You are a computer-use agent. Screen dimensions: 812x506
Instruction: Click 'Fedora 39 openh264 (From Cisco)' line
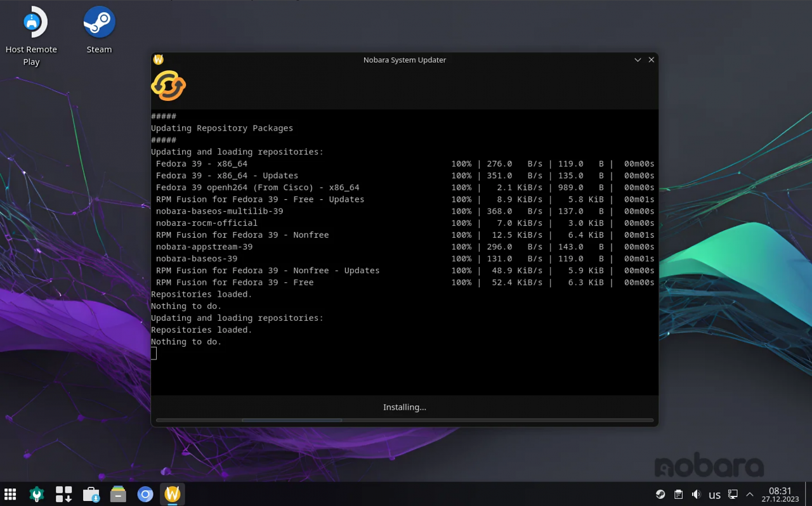point(405,188)
